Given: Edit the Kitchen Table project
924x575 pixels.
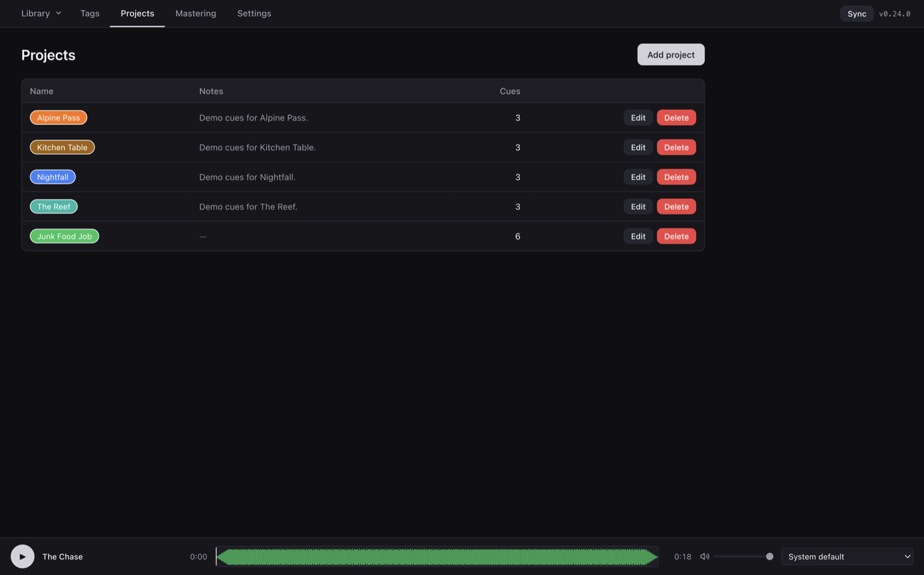Looking at the screenshot, I should (638, 147).
